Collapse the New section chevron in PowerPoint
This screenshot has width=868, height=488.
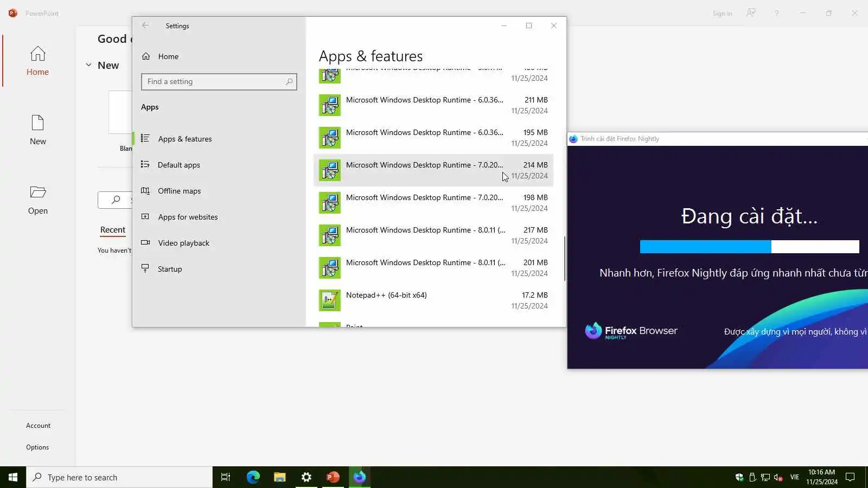coord(88,65)
